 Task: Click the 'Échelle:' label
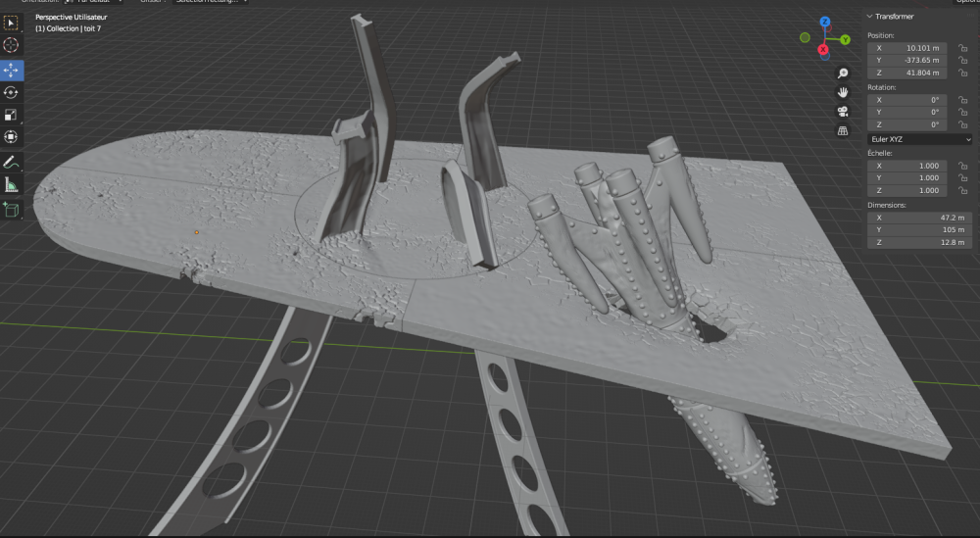coord(879,153)
